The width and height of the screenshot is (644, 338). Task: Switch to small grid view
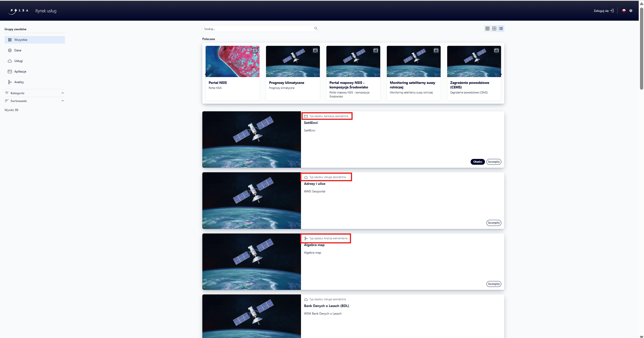487,28
